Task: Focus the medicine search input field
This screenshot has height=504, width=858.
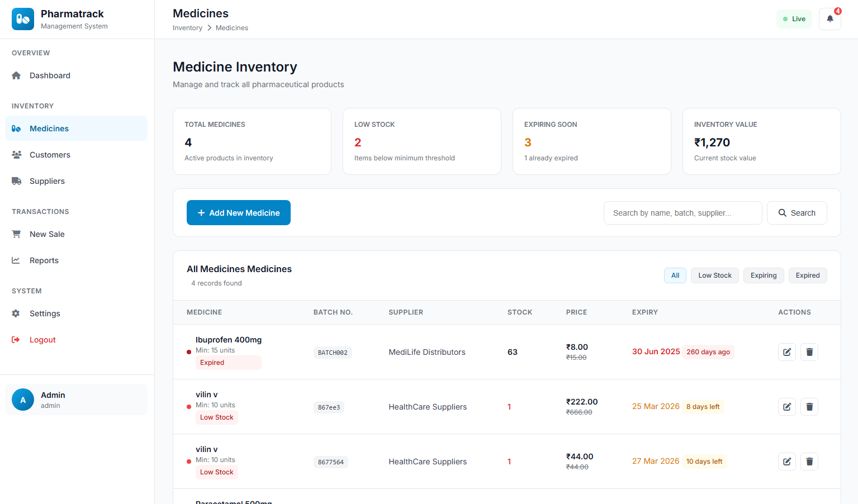Action: [682, 213]
